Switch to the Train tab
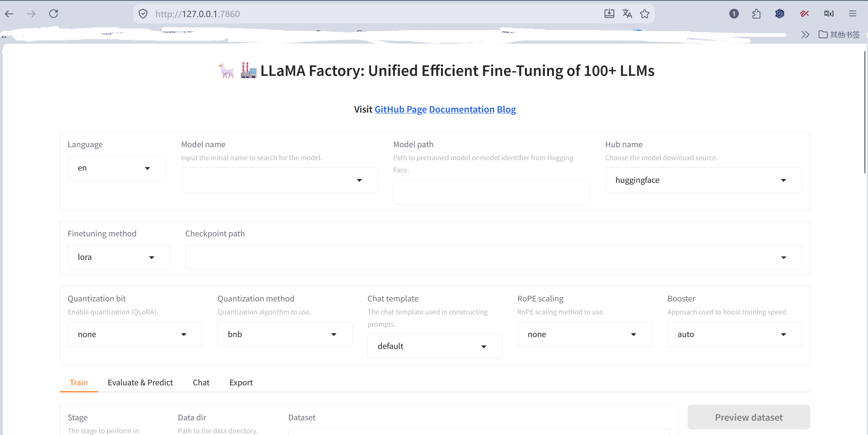The width and height of the screenshot is (868, 435). 79,383
